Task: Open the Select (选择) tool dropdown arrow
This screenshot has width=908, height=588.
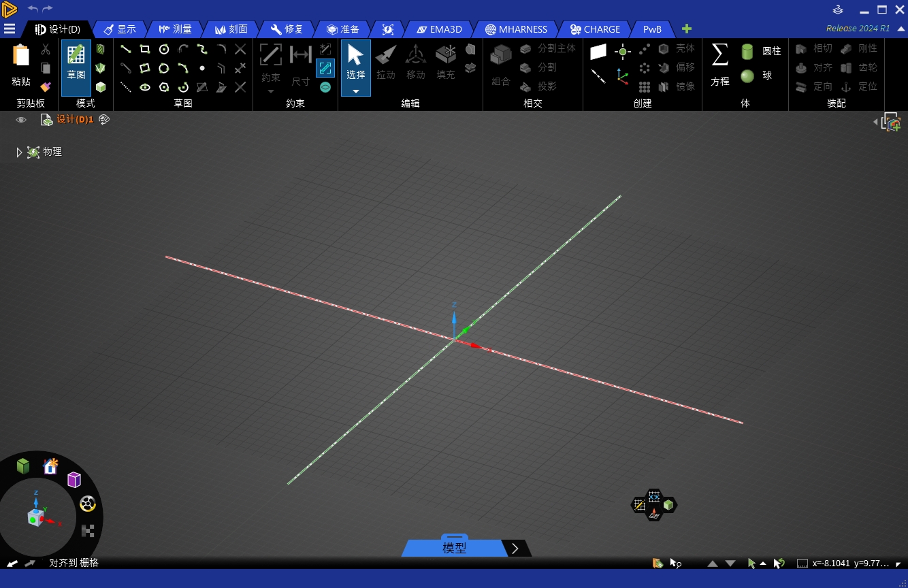Action: [355, 91]
